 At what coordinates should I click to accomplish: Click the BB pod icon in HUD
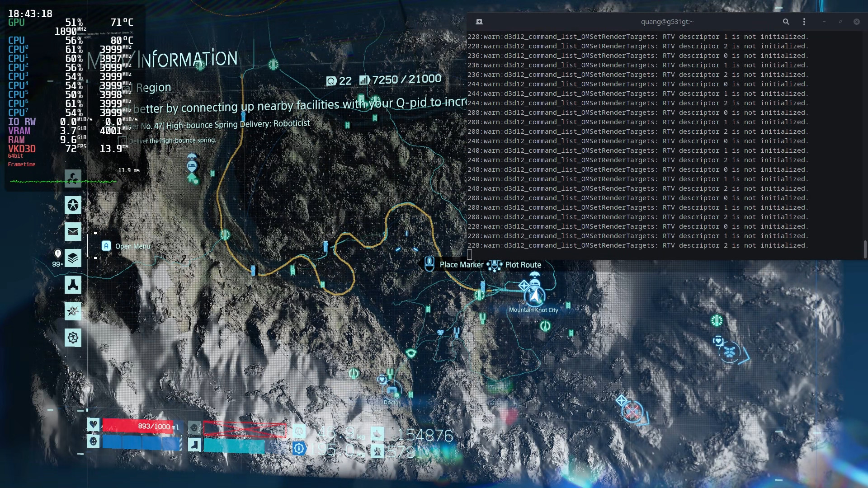(194, 427)
